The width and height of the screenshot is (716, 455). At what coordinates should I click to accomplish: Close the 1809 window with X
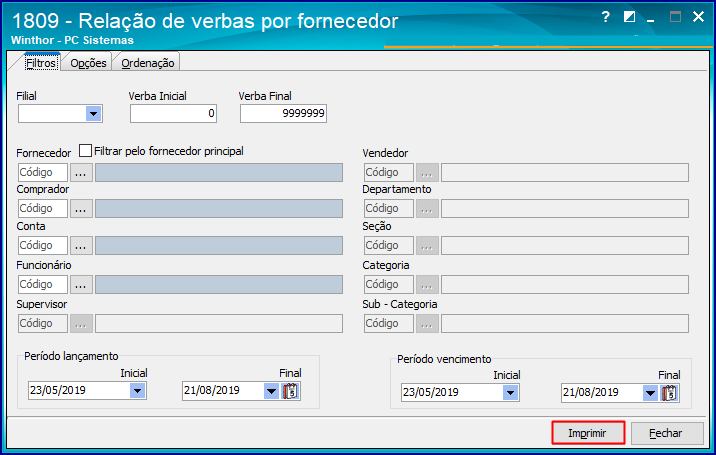[x=698, y=17]
